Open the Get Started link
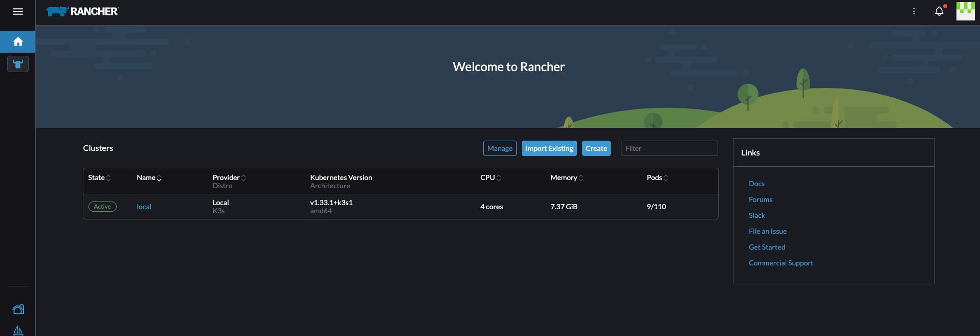Viewport: 980px width, 336px height. tap(767, 247)
